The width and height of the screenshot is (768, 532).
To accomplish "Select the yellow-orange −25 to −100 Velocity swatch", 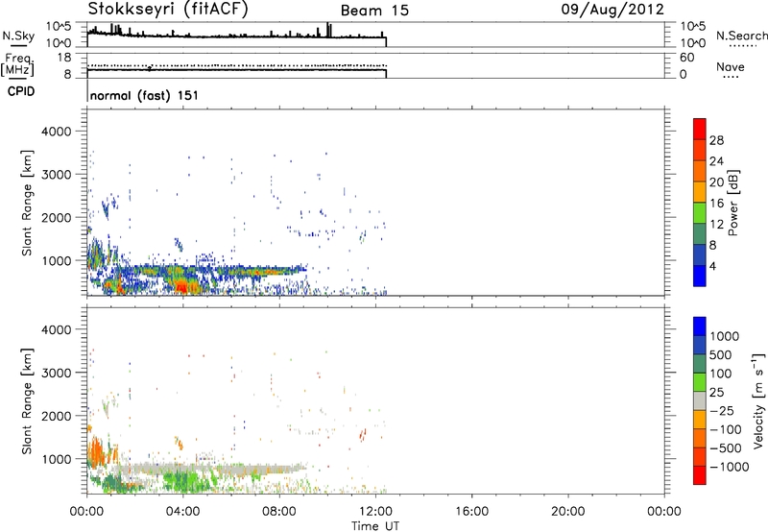I will pos(700,420).
